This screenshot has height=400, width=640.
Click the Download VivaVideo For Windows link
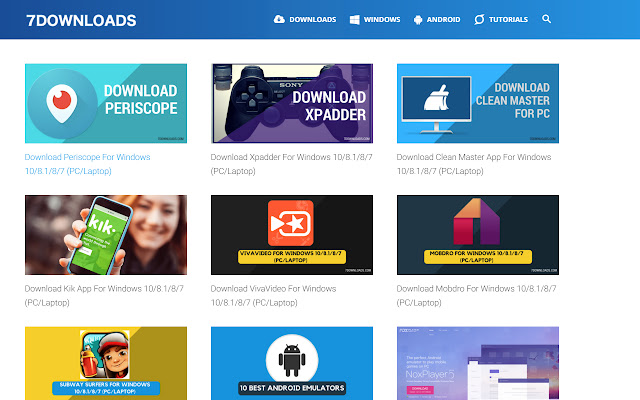coord(273,296)
